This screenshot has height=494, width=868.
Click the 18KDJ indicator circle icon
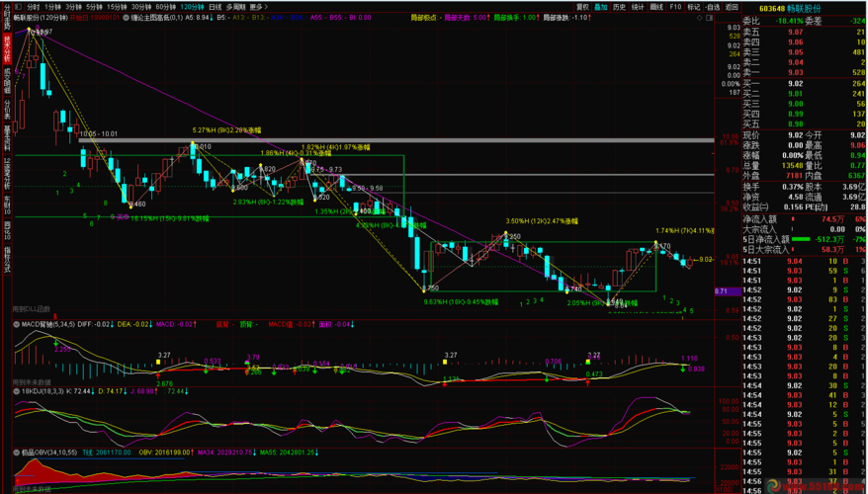pyautogui.click(x=18, y=391)
